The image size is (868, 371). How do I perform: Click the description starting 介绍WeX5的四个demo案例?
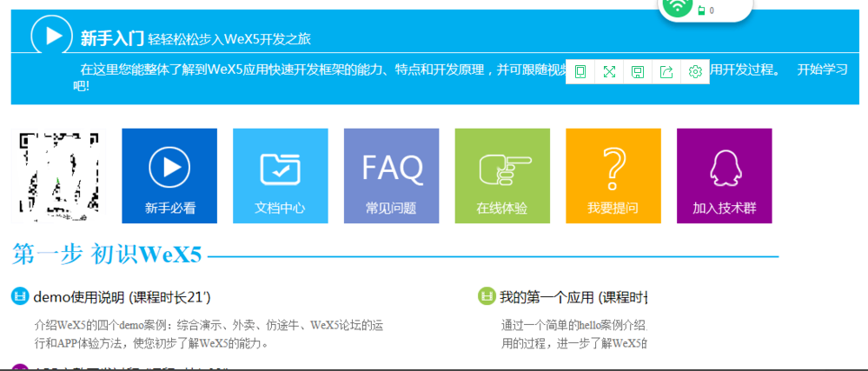point(209,335)
